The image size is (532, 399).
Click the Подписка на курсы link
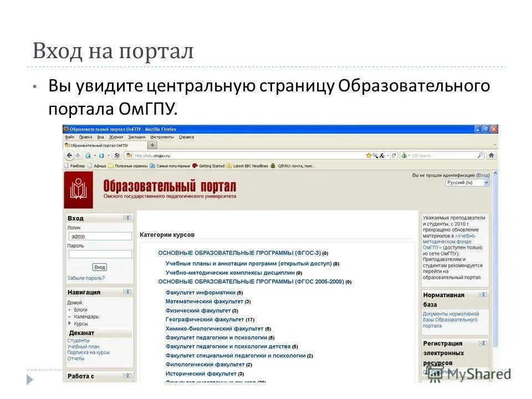pos(88,352)
